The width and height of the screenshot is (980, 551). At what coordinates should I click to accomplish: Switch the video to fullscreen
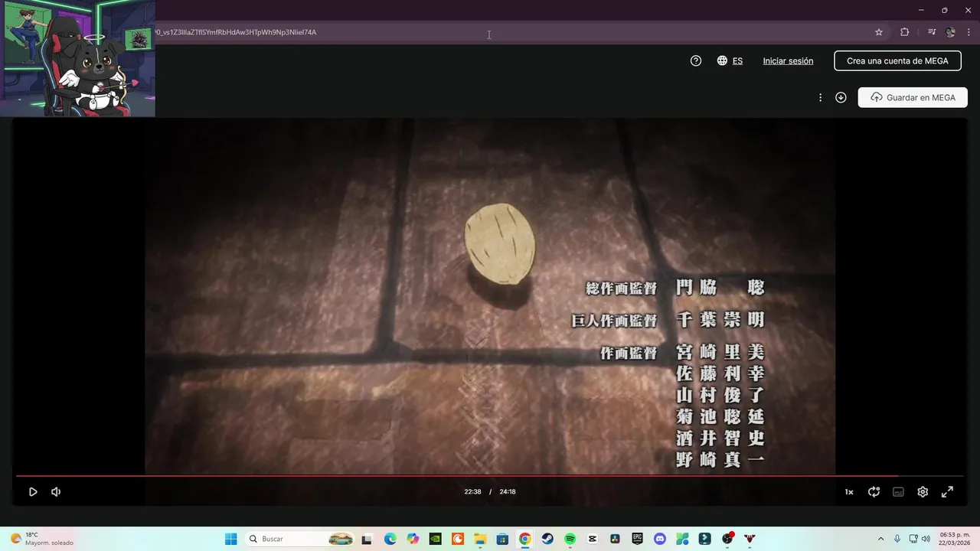[x=947, y=492]
